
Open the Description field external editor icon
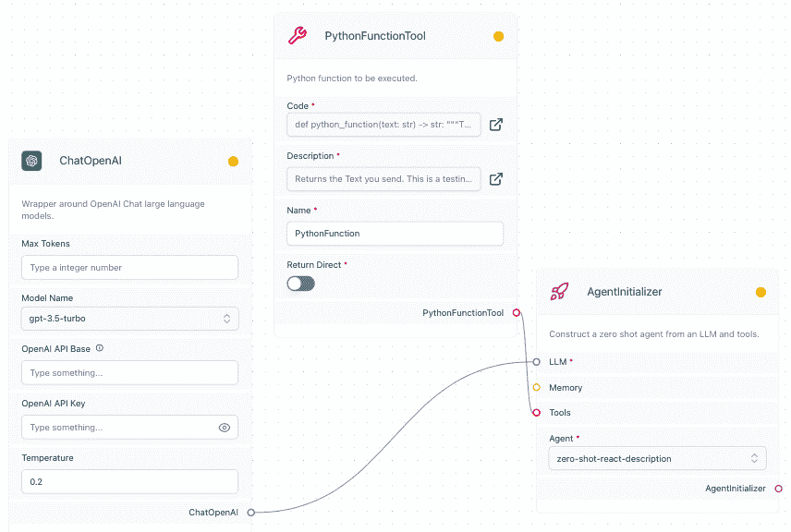(496, 179)
